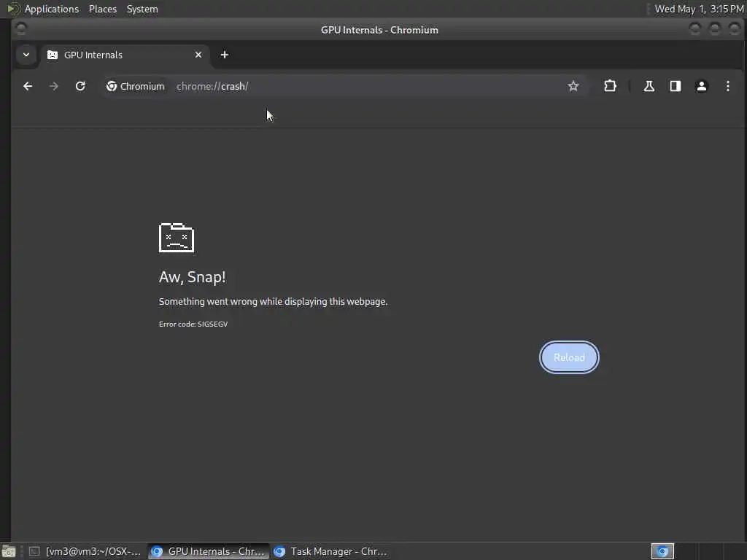Close the GPU Internals tab
This screenshot has height=560, width=747.
[198, 55]
